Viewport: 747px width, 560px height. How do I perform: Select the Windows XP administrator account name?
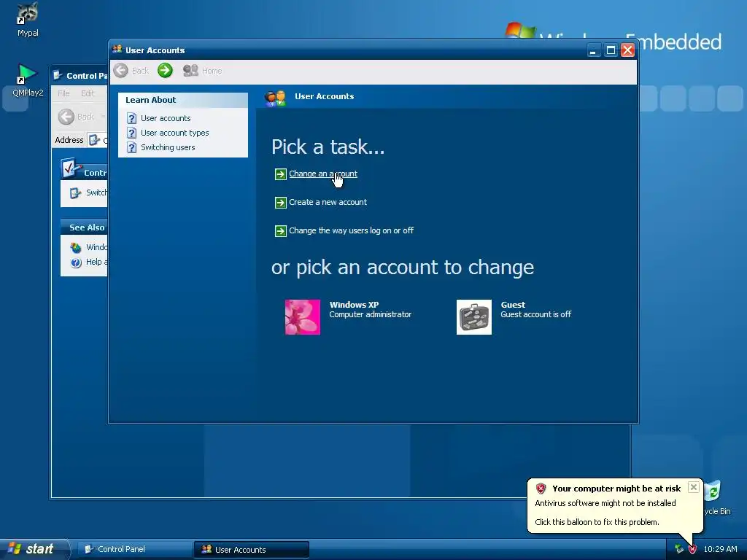(x=354, y=305)
